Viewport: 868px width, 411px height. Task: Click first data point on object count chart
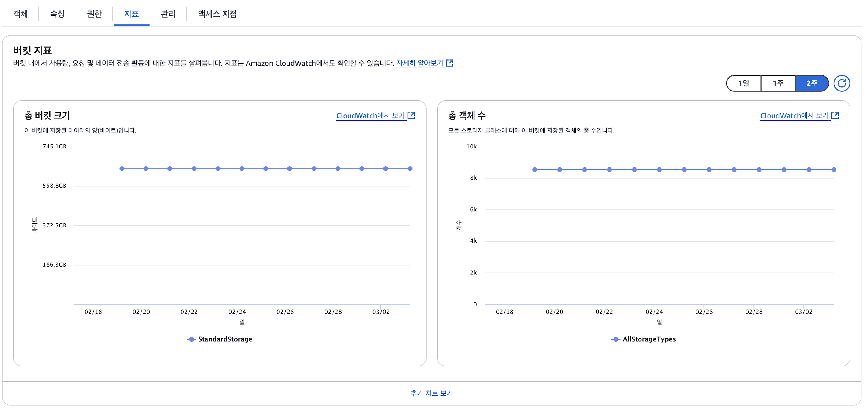535,170
